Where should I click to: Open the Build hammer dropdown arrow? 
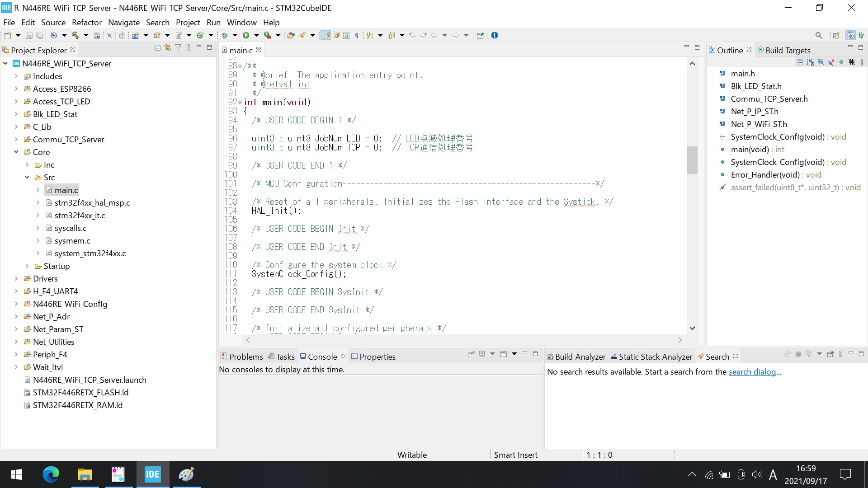[x=86, y=35]
